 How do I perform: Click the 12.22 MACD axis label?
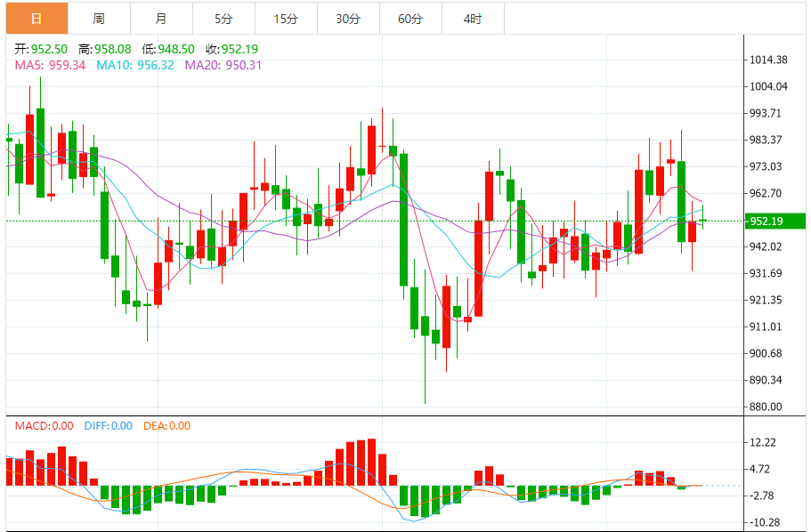763,442
